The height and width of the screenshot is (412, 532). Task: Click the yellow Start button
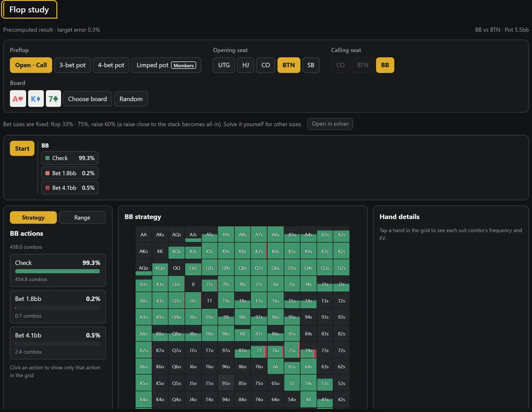pos(22,149)
